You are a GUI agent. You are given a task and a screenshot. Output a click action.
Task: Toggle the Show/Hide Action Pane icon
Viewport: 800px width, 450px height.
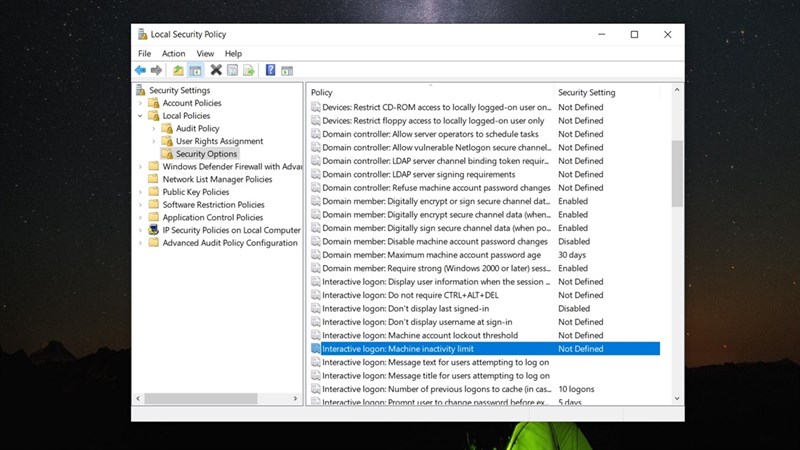click(x=287, y=70)
